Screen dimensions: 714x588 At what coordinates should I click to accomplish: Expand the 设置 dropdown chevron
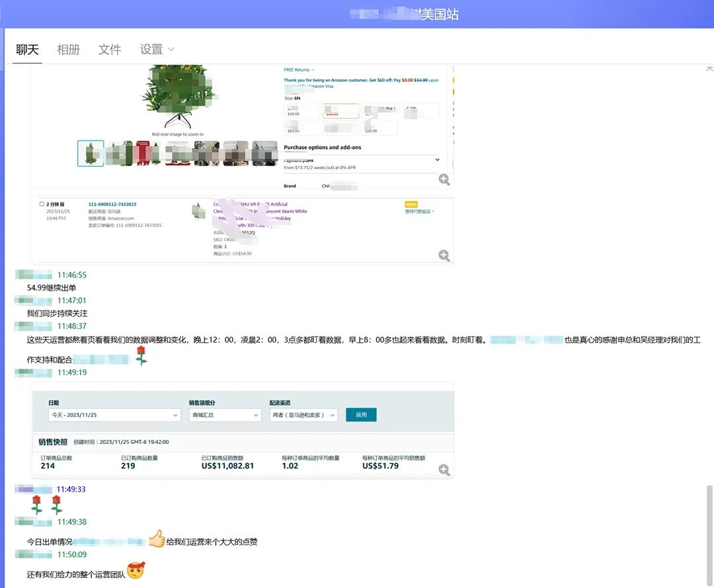point(171,50)
